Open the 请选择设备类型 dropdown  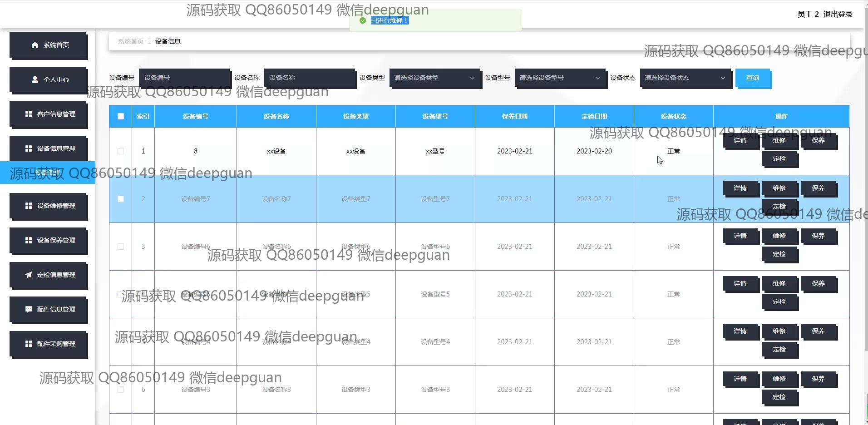point(435,78)
